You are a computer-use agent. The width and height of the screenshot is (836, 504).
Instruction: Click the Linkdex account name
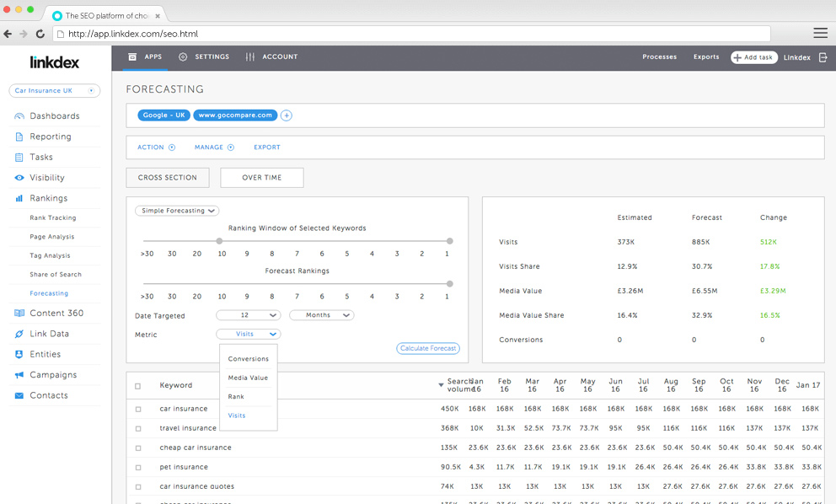coord(796,57)
